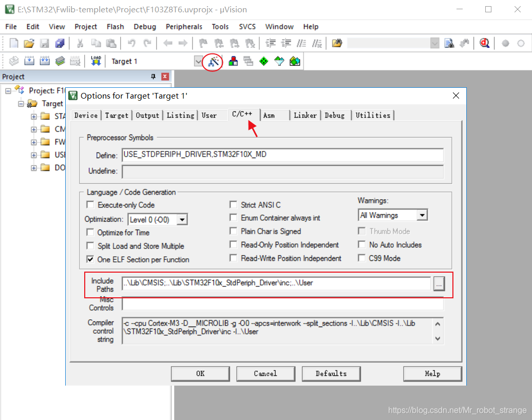Click the Pack Installer icon
532x420 pixels.
tap(295, 61)
